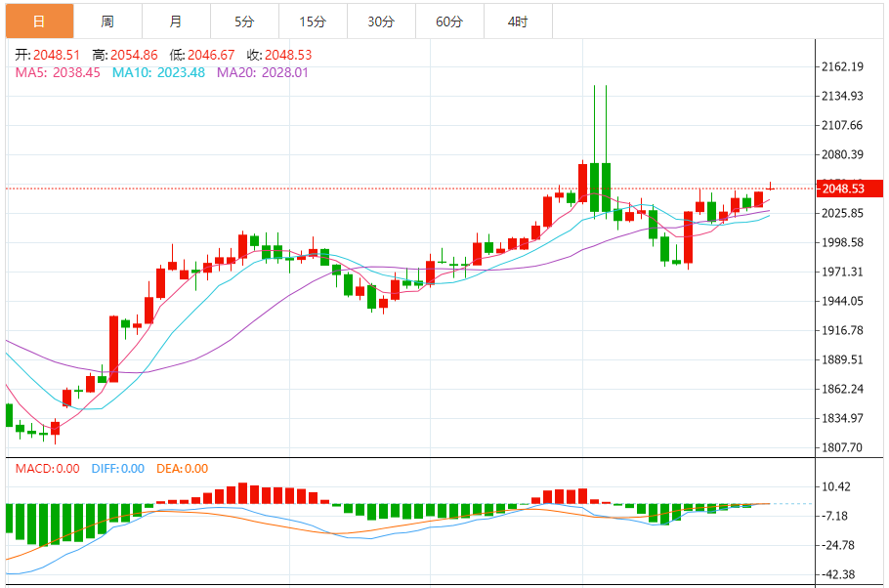Switch to the 周 weekly tab
The height and width of the screenshot is (588, 889).
coord(107,21)
